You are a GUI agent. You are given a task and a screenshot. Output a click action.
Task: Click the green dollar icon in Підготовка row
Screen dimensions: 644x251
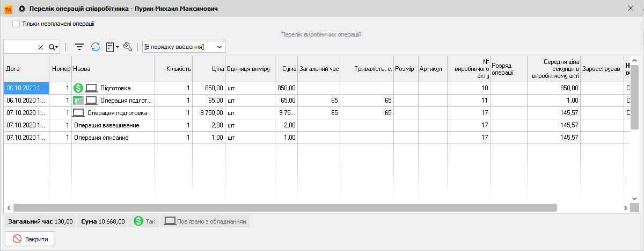click(78, 88)
